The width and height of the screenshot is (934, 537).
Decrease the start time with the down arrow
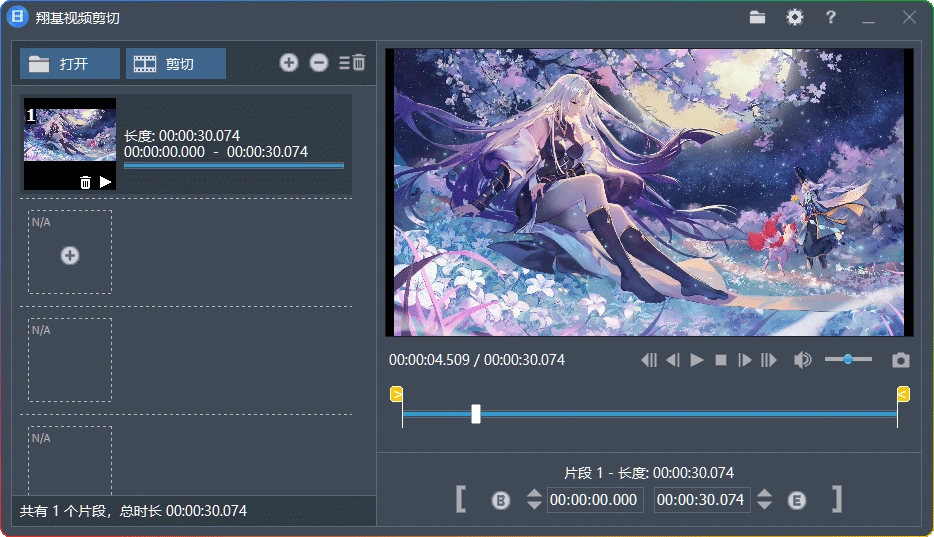pyautogui.click(x=534, y=505)
